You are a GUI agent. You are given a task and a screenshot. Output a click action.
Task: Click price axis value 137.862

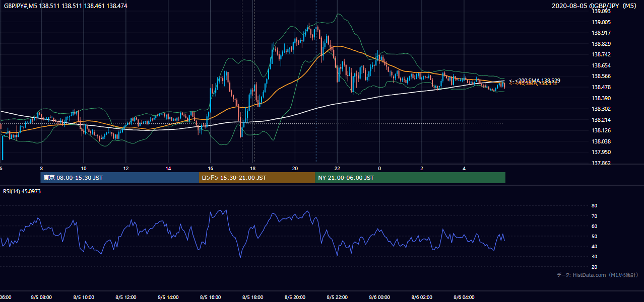point(602,163)
